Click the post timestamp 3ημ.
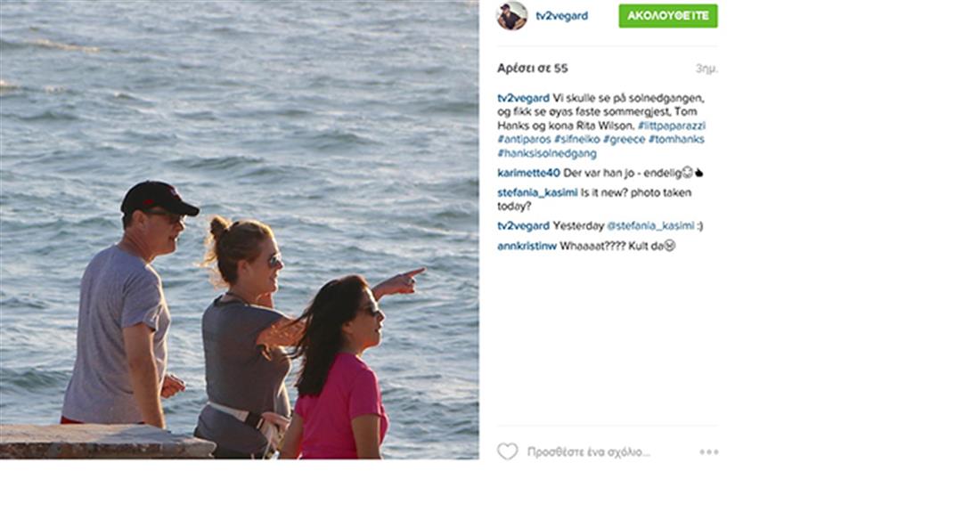 (706, 69)
